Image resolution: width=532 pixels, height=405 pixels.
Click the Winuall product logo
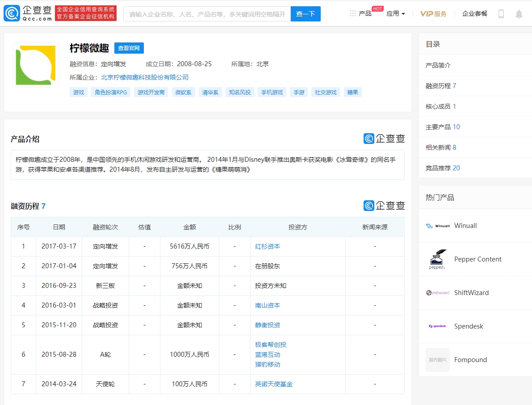(438, 226)
